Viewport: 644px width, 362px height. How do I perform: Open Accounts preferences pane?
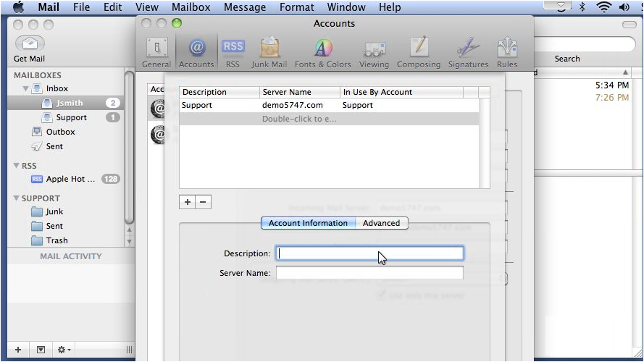click(x=196, y=53)
